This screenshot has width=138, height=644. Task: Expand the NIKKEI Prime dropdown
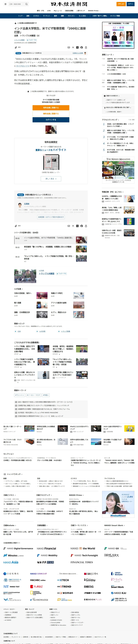(94, 11)
